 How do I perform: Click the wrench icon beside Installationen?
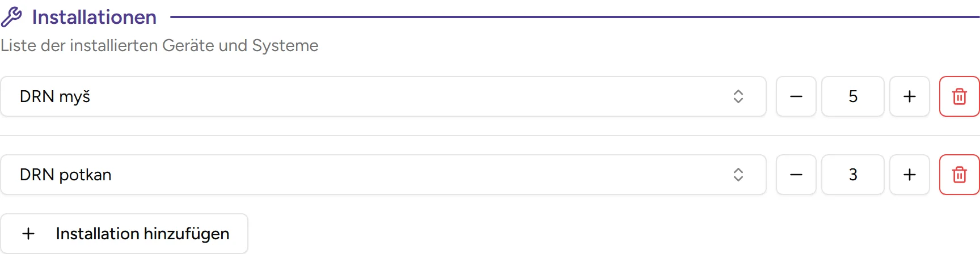(11, 17)
